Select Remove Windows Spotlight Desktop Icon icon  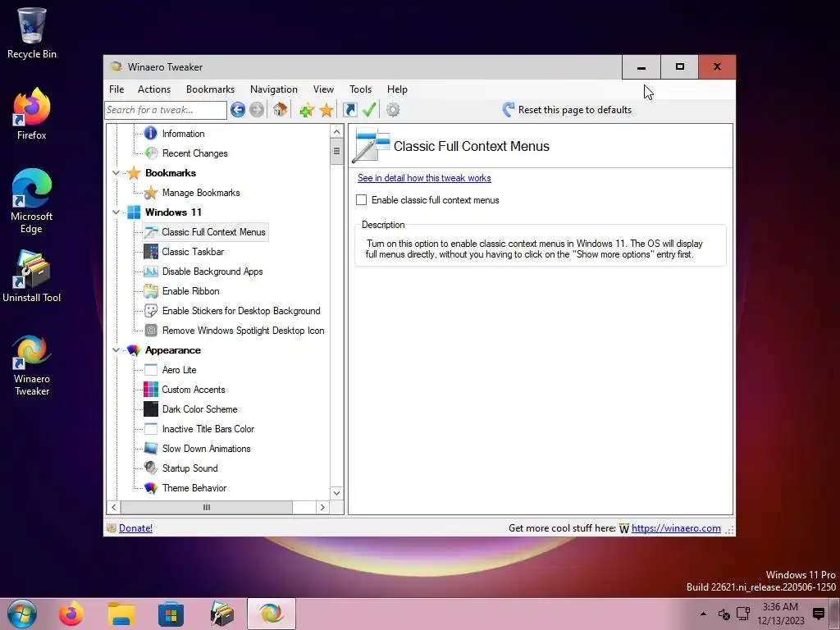click(x=151, y=331)
